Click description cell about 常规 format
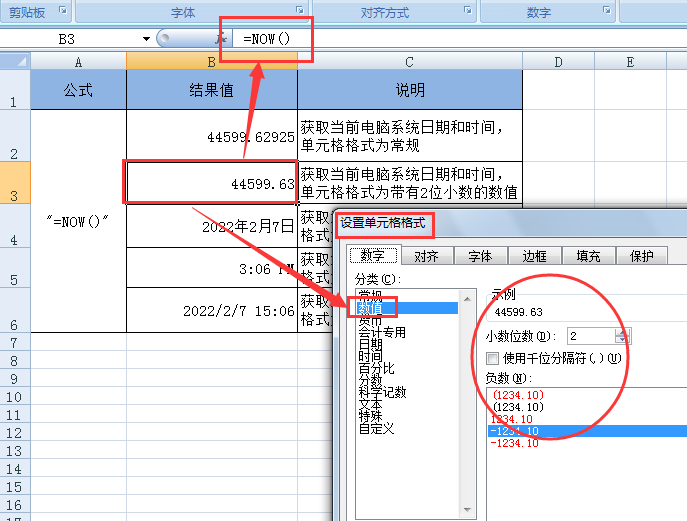687x521 pixels. point(410,135)
